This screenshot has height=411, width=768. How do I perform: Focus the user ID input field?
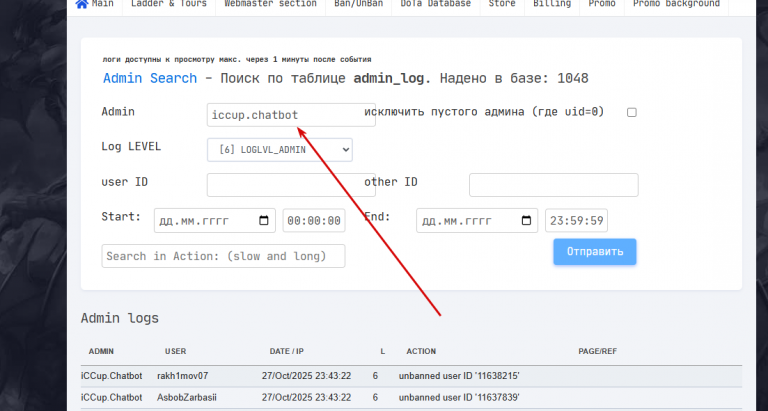tap(291, 185)
